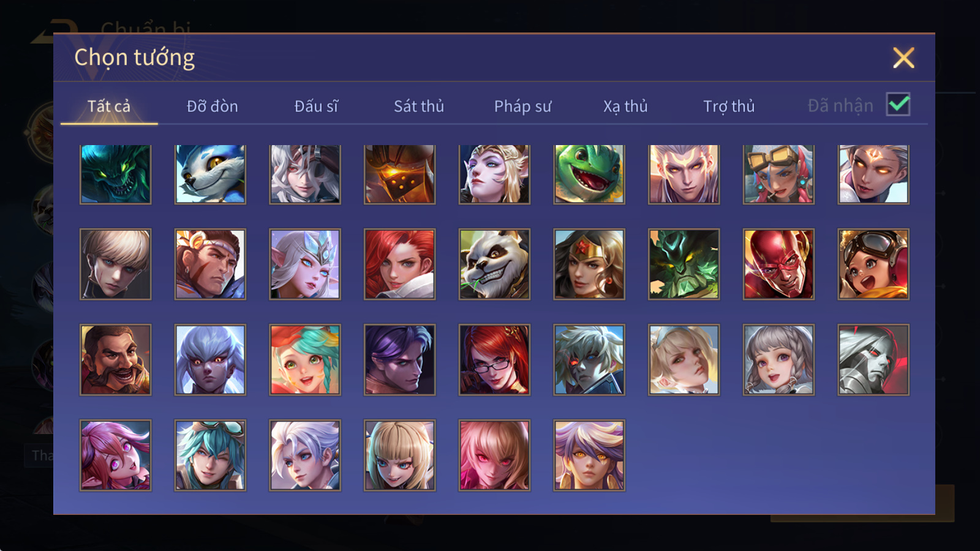Open the Đấu sĩ tab
980x551 pixels.
(x=316, y=107)
